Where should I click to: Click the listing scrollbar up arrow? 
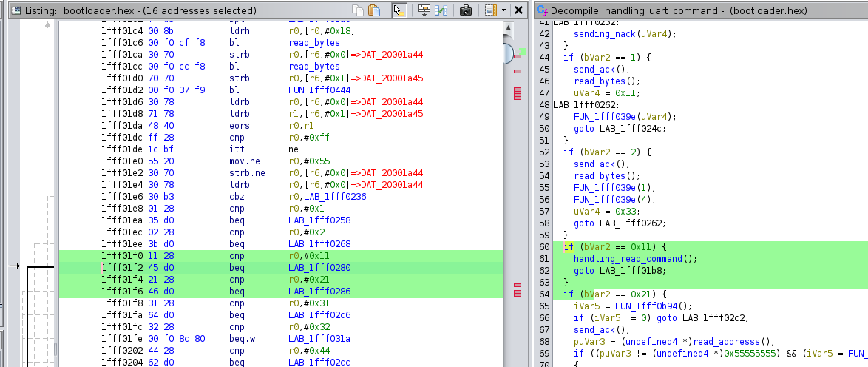click(x=508, y=27)
